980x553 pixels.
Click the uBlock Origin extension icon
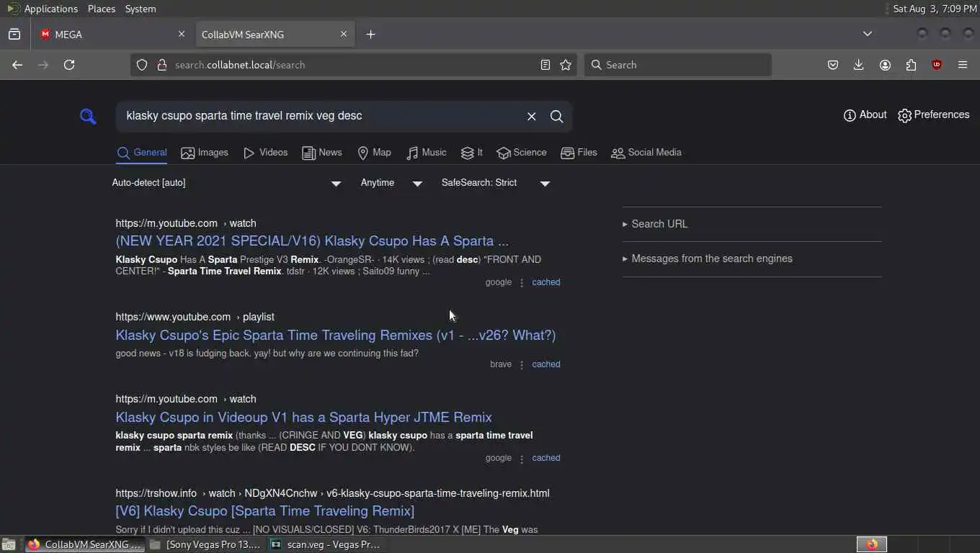click(937, 65)
